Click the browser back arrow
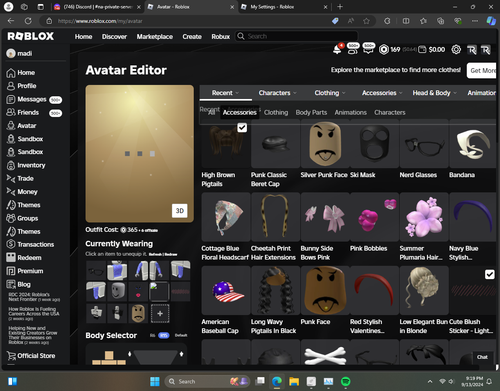 pyautogui.click(x=11, y=21)
